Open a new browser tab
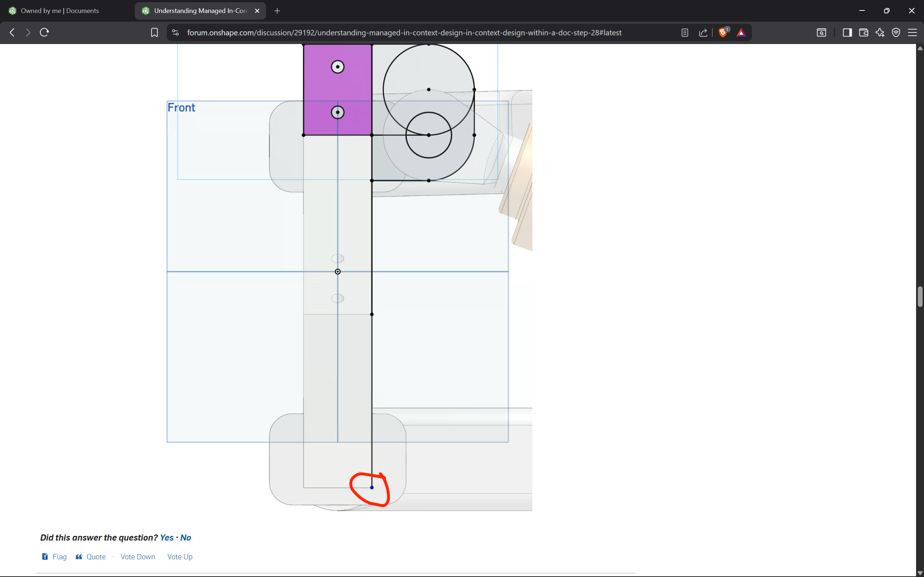The width and height of the screenshot is (924, 577). click(277, 11)
